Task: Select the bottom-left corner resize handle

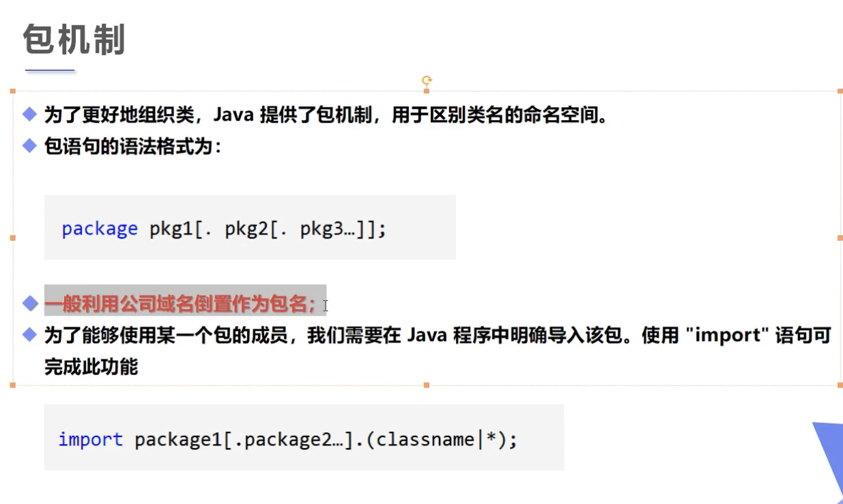Action: pyautogui.click(x=12, y=385)
